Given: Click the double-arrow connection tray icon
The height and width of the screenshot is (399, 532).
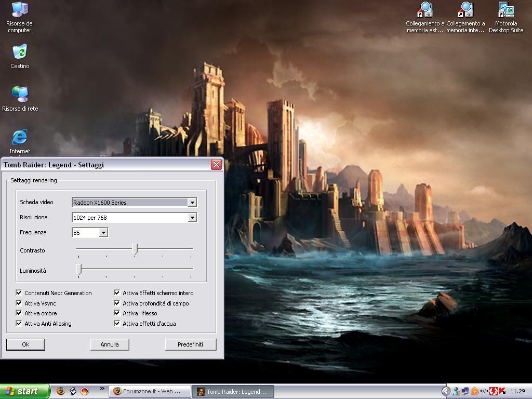Looking at the screenshot, I should click(484, 392).
